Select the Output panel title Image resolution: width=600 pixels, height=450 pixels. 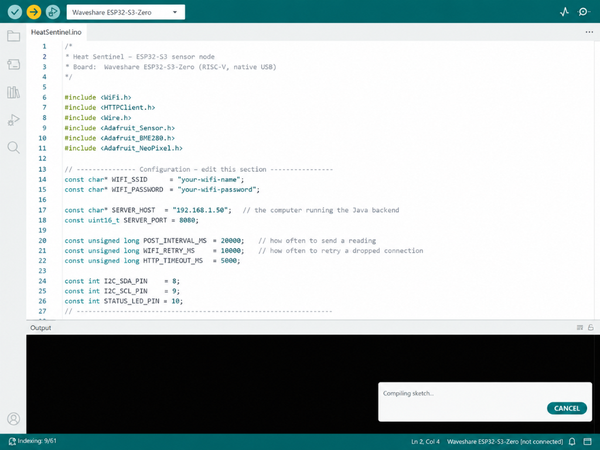(41, 328)
